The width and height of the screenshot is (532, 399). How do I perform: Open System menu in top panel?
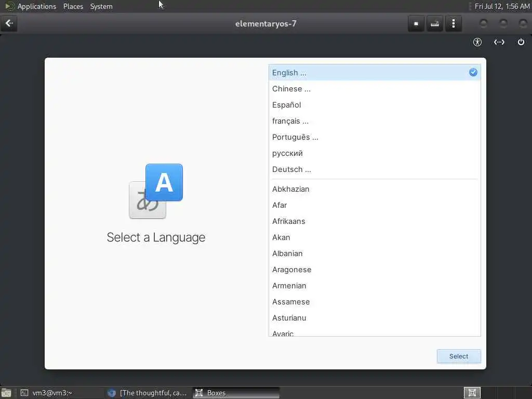click(x=101, y=6)
